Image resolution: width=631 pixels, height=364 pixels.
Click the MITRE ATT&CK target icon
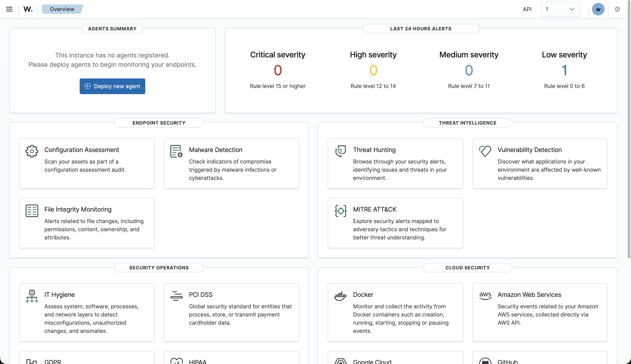click(x=340, y=211)
